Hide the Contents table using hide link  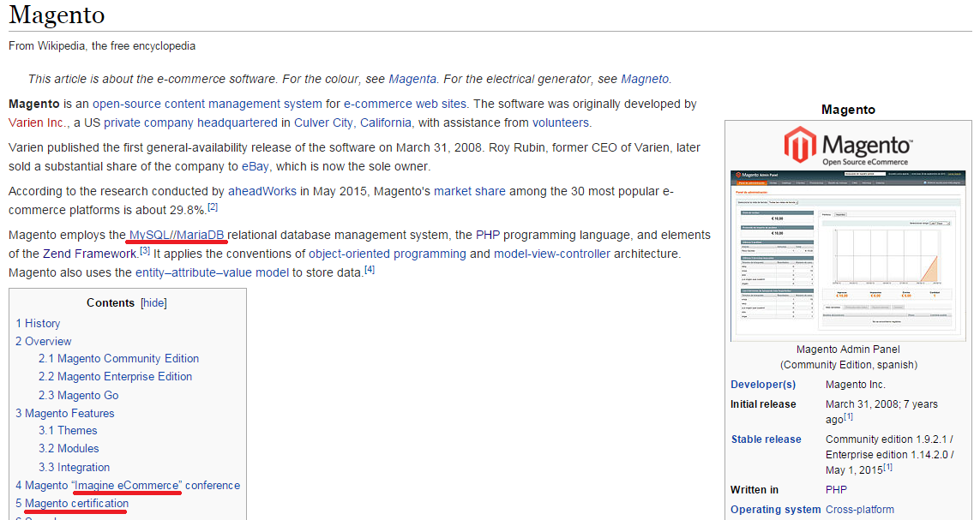click(x=153, y=302)
